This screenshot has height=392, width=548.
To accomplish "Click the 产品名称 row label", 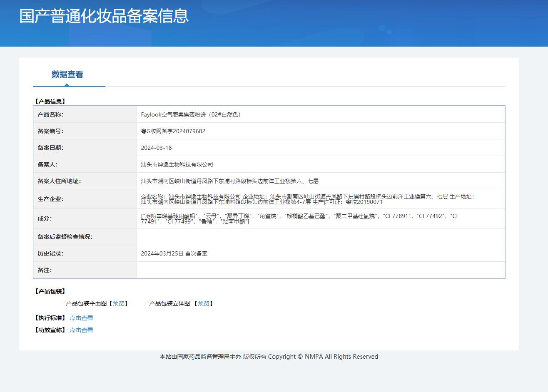I will click(50, 114).
